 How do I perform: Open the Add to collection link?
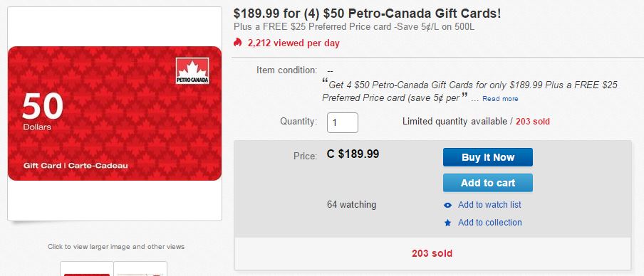click(x=490, y=223)
